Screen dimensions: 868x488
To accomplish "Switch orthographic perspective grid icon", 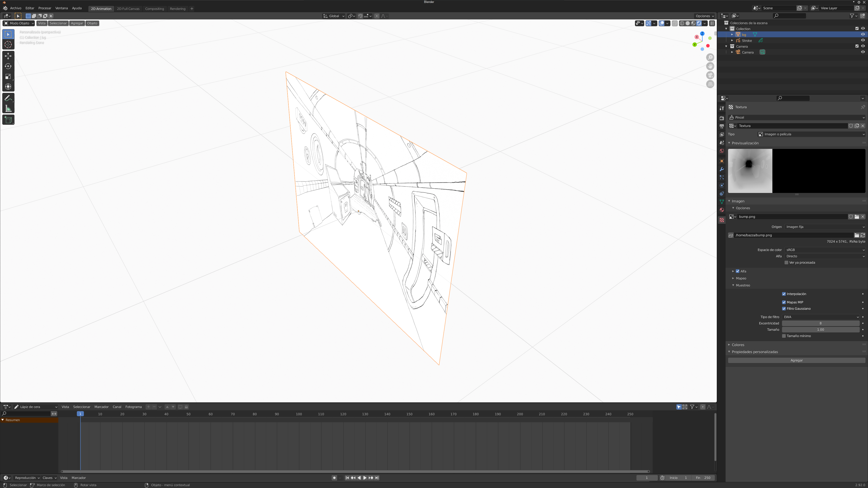I will coord(710,84).
